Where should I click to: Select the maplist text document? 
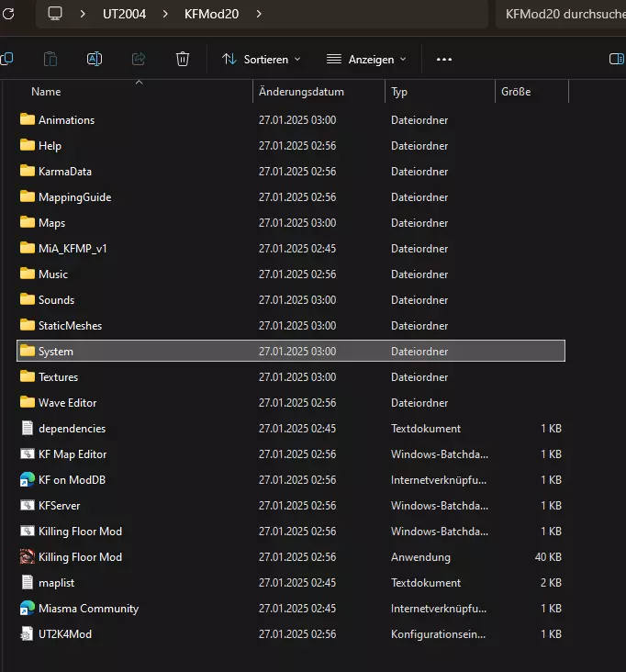point(58,583)
